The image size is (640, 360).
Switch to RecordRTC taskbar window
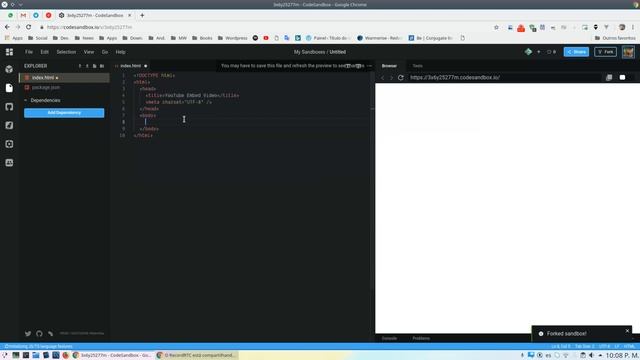pyautogui.click(x=197, y=356)
